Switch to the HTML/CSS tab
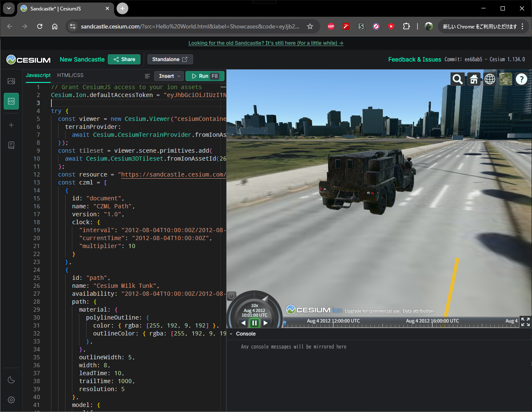Image resolution: width=532 pixels, height=412 pixels. coord(70,75)
